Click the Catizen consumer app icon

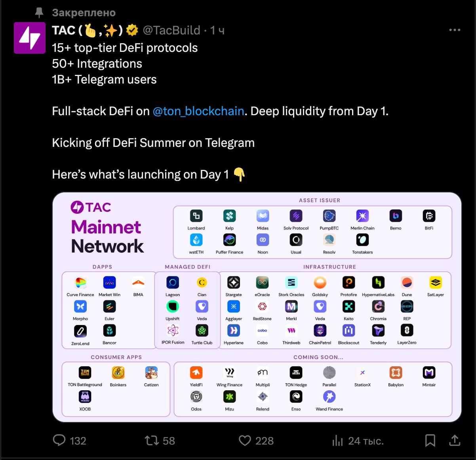coord(151,373)
